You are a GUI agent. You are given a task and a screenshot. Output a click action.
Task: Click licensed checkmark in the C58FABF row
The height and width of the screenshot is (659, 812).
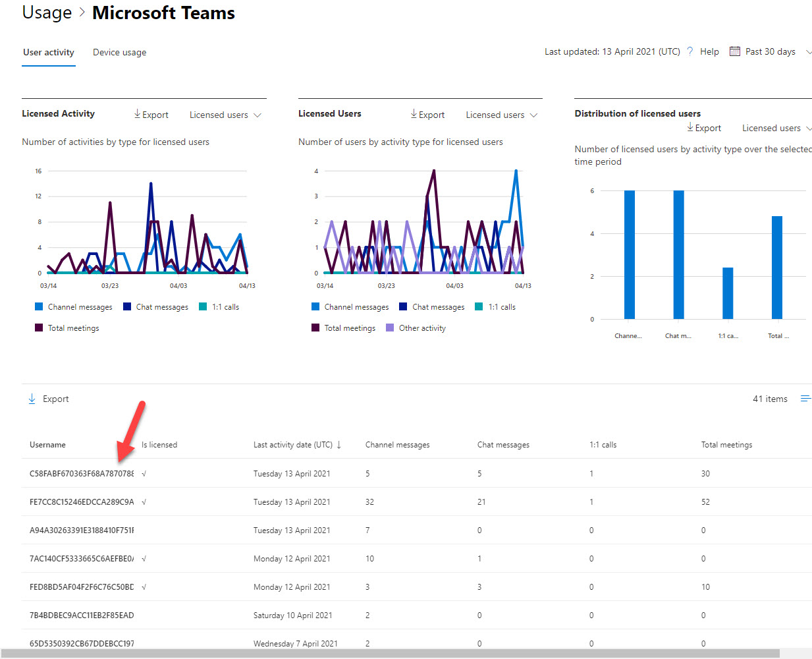coord(144,474)
